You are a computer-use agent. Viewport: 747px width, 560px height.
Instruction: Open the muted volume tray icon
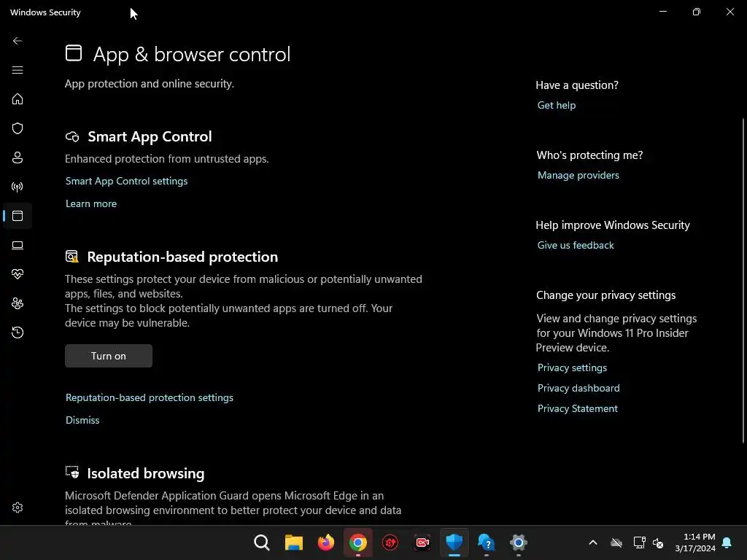(x=658, y=542)
